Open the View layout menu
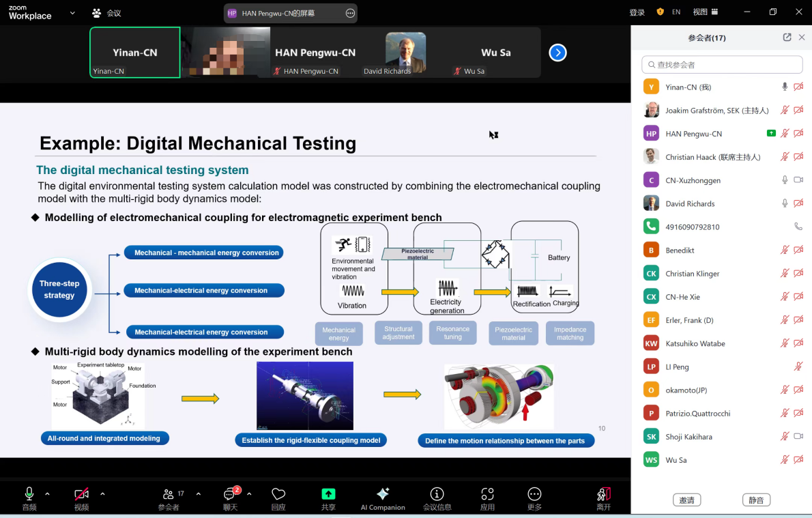Screen dimensions: 812x518 coord(705,12)
